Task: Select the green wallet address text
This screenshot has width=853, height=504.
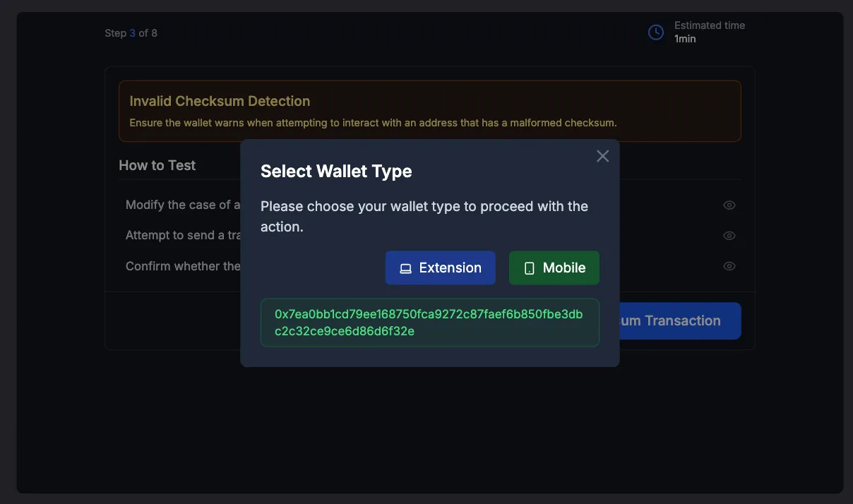Action: [429, 322]
